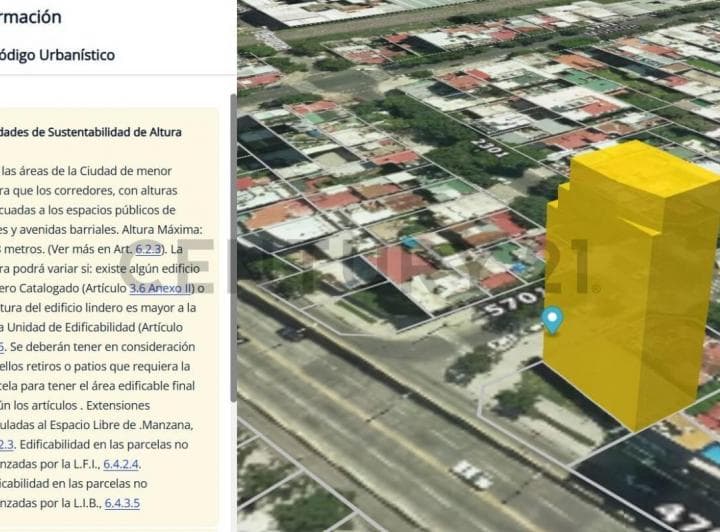The width and height of the screenshot is (720, 532).
Task: Open the 3.6 Anexo II link
Action: click(x=160, y=288)
